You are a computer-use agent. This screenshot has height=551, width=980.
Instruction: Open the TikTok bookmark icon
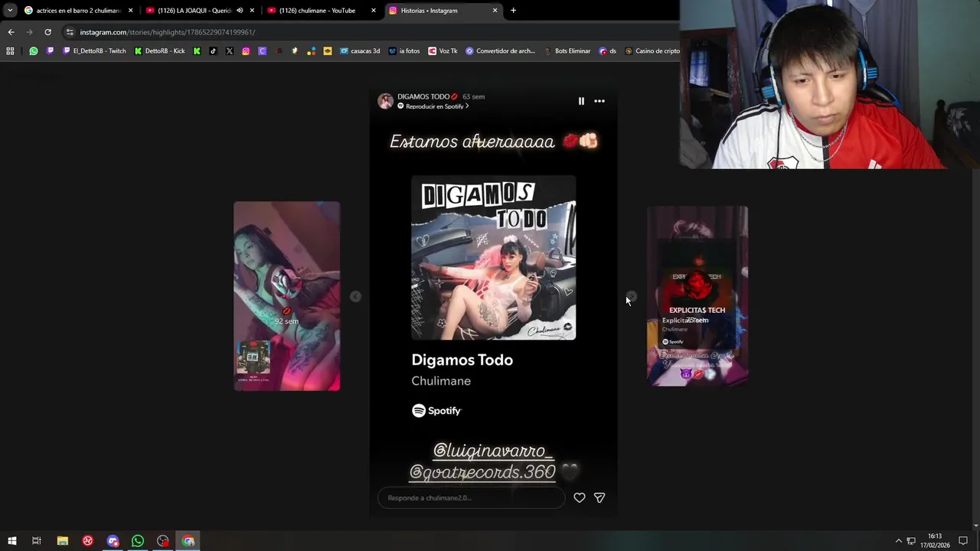(213, 51)
